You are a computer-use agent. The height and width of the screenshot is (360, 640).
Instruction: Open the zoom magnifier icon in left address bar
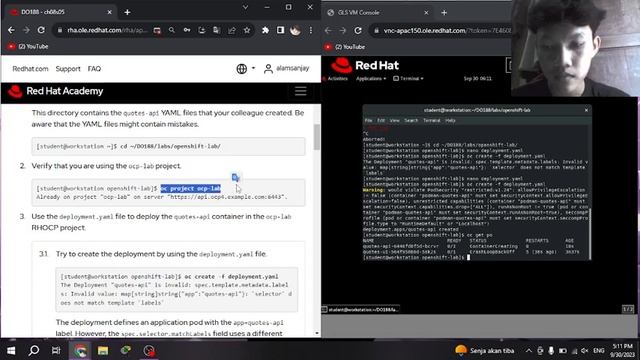(172, 30)
